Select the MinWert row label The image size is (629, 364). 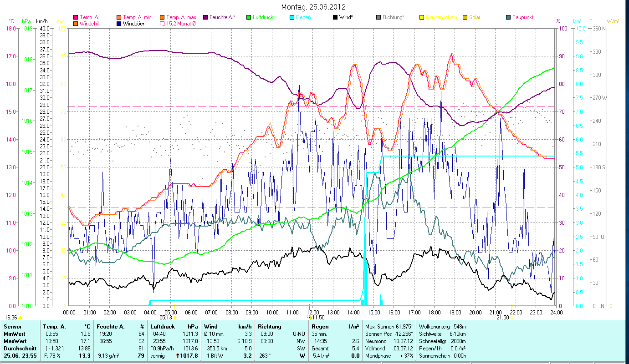tap(15, 334)
